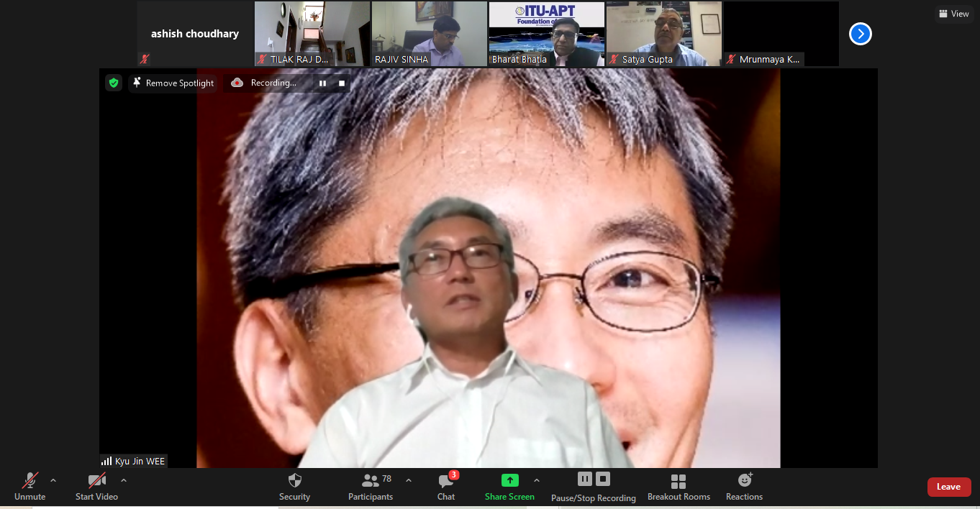Click the green encryption shield icon
The height and width of the screenshot is (509, 980).
[114, 83]
